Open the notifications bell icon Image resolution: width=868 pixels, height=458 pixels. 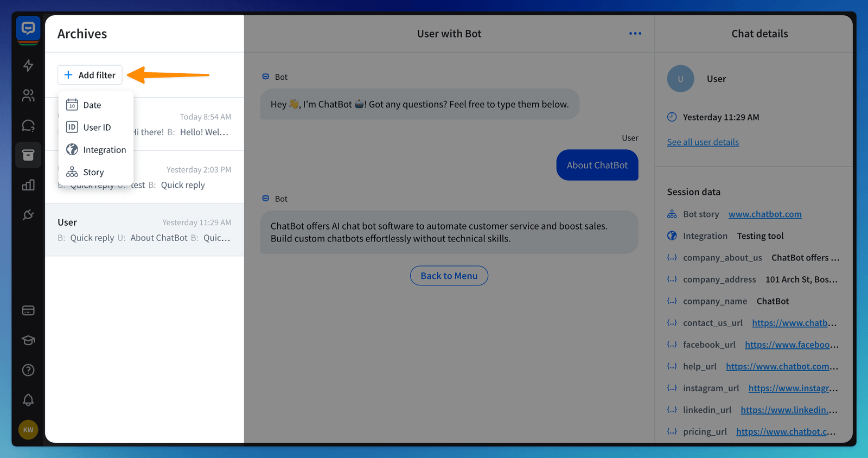tap(28, 400)
